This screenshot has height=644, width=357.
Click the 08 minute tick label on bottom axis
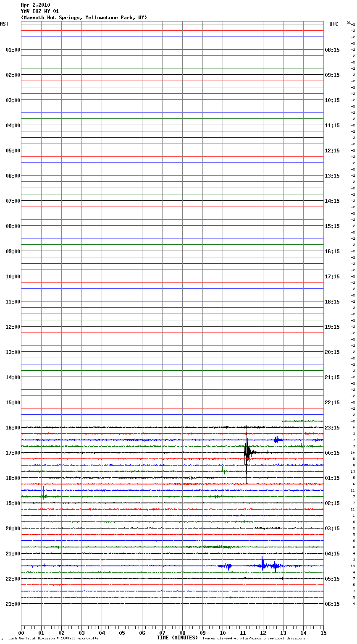[x=182, y=633]
